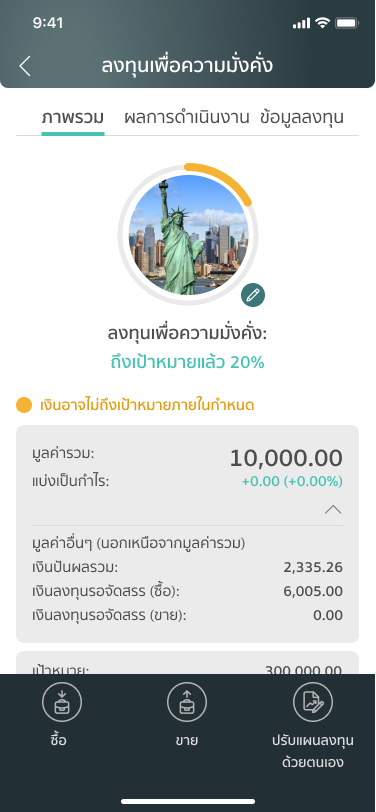Tap the ซื้อ buy icon
Image resolution: width=376 pixels, height=812 pixels.
pos(62,702)
